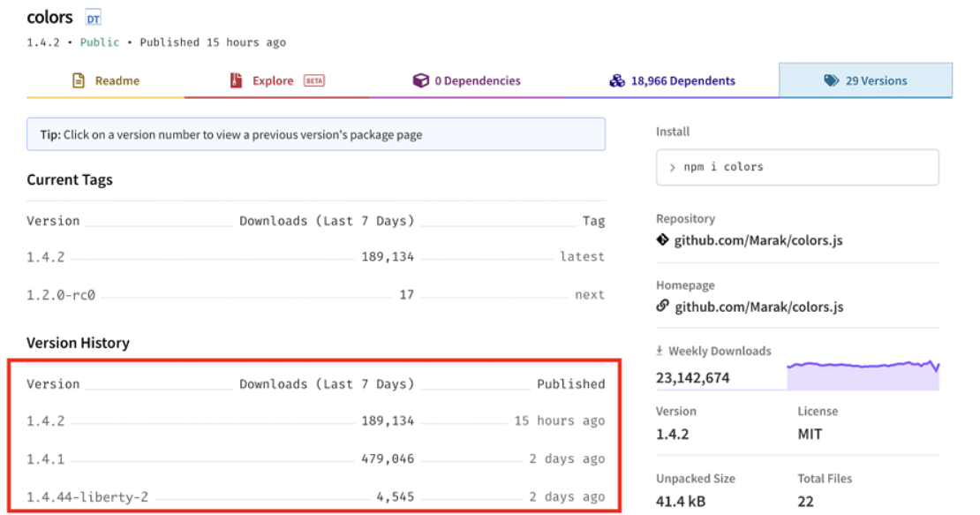Click the Current Tags heading

click(70, 180)
